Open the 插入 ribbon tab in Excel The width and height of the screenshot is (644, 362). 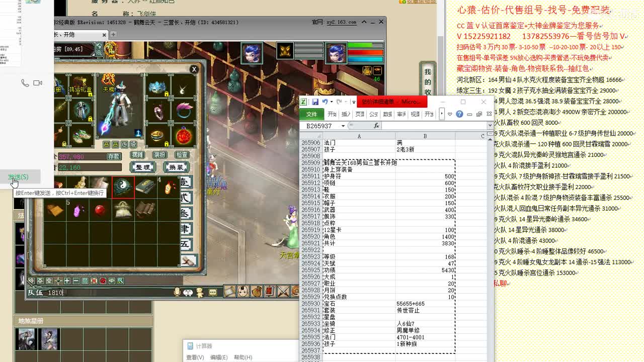point(346,114)
